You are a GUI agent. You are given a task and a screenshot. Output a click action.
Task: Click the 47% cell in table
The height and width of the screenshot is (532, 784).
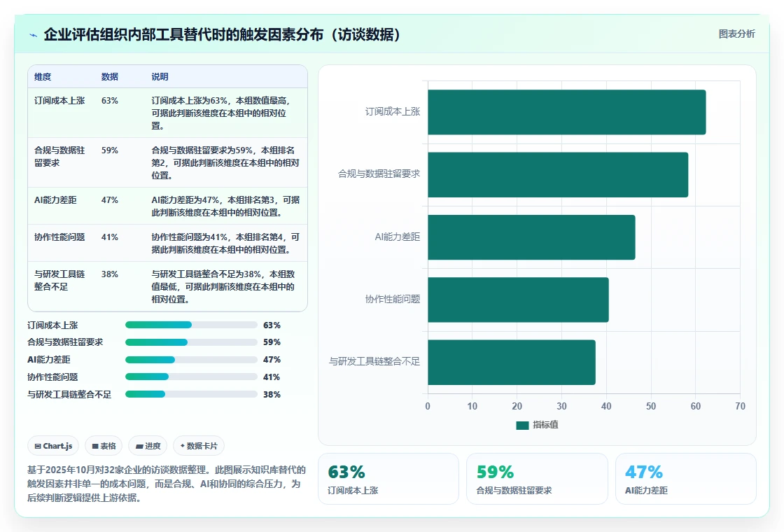click(109, 200)
